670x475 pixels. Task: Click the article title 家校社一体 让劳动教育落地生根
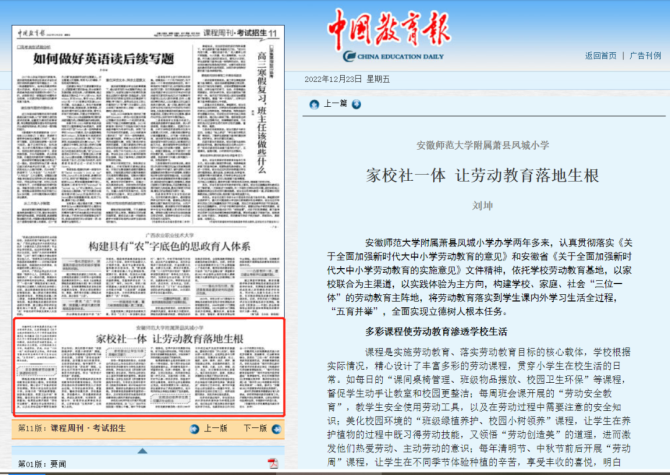(x=482, y=176)
